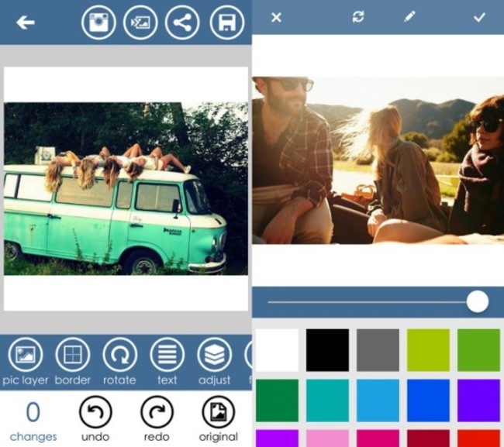The width and height of the screenshot is (504, 447).
Task: Select the border tool
Action: (72, 356)
